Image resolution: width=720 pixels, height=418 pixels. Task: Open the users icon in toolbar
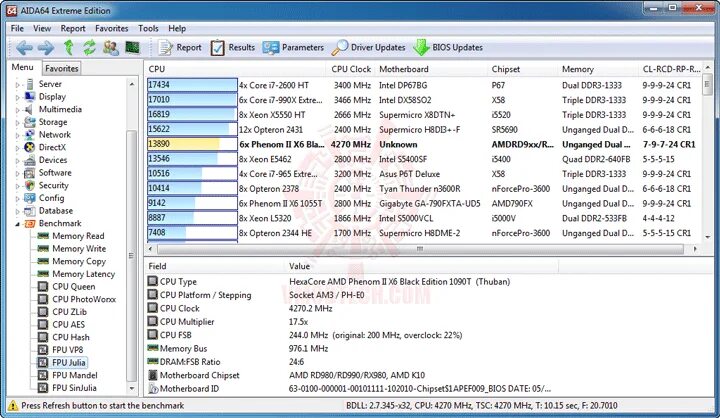[x=111, y=47]
